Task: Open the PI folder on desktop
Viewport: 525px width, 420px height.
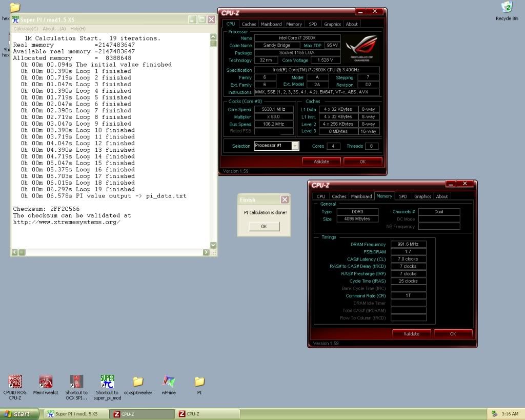Action: point(199,382)
